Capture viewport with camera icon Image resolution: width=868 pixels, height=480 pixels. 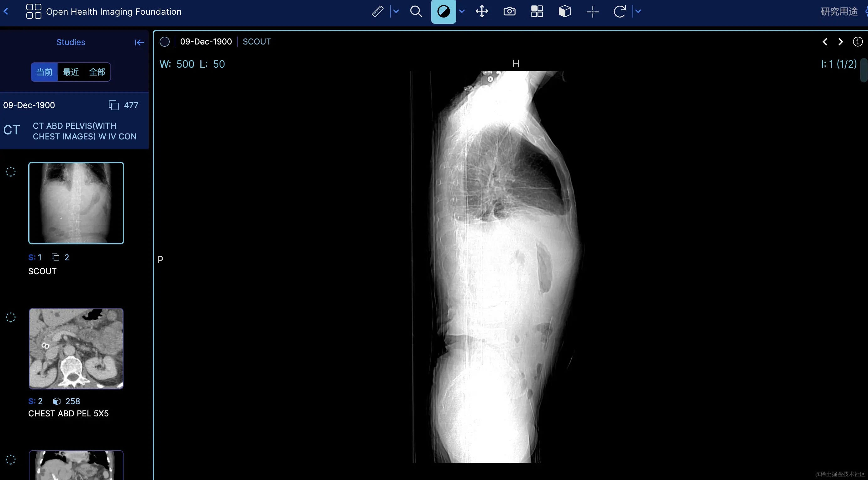pyautogui.click(x=509, y=12)
